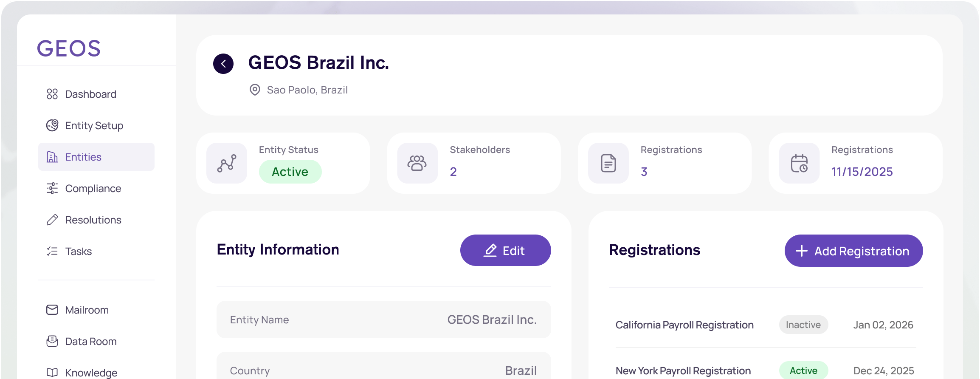
Task: Click the Entity Name field
Action: coord(383,320)
